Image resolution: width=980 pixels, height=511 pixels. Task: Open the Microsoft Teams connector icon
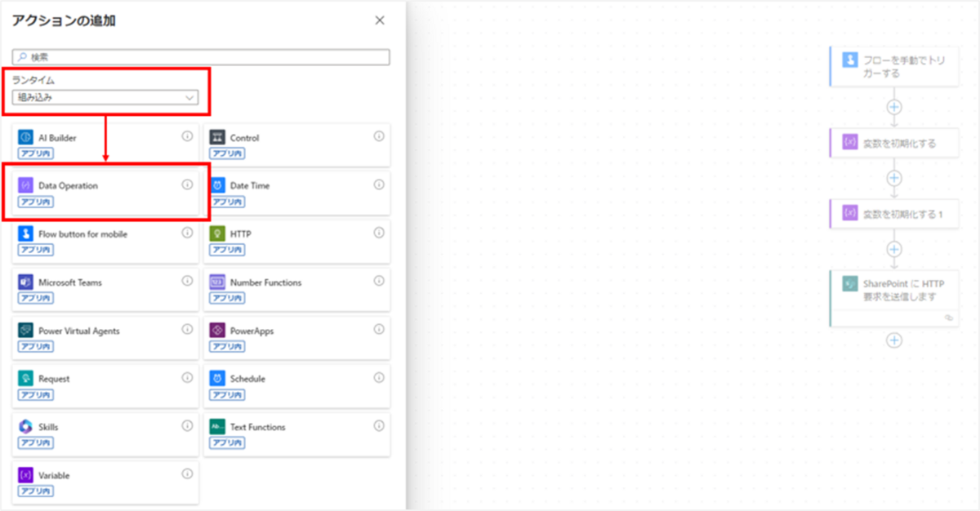(x=24, y=282)
